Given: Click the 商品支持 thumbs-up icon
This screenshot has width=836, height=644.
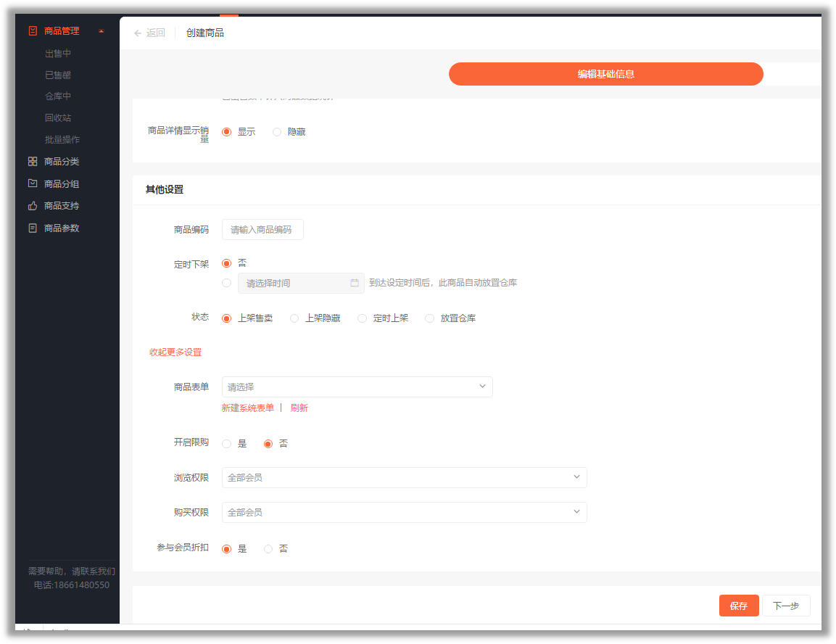Looking at the screenshot, I should point(33,206).
